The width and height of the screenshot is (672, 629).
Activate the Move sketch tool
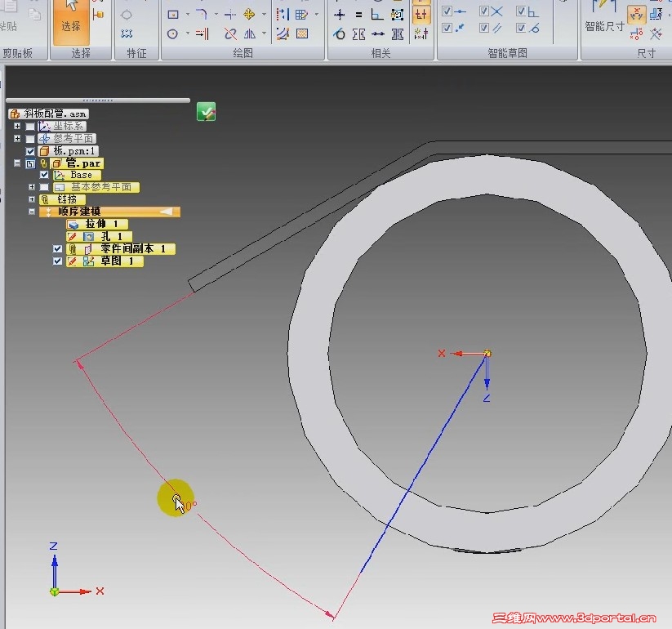[249, 15]
